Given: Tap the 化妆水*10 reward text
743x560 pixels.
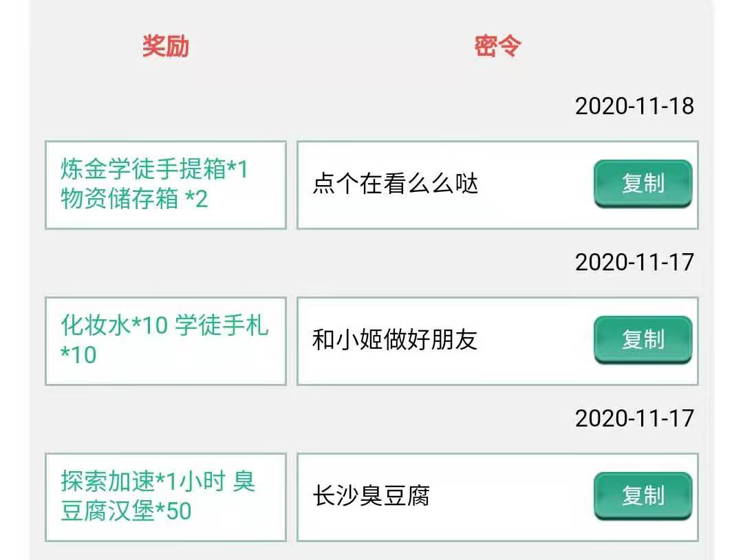Looking at the screenshot, I should 114,325.
